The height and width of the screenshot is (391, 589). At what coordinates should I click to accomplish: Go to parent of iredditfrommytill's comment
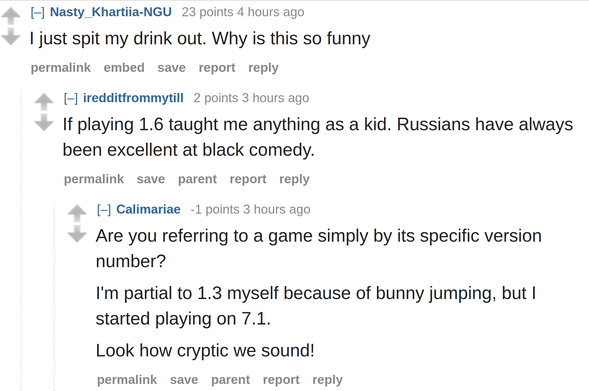[197, 179]
